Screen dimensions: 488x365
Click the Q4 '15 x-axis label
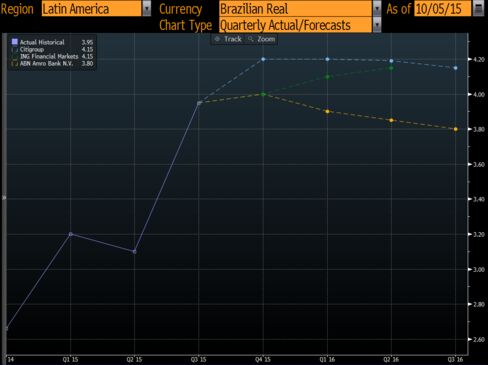[x=263, y=360]
